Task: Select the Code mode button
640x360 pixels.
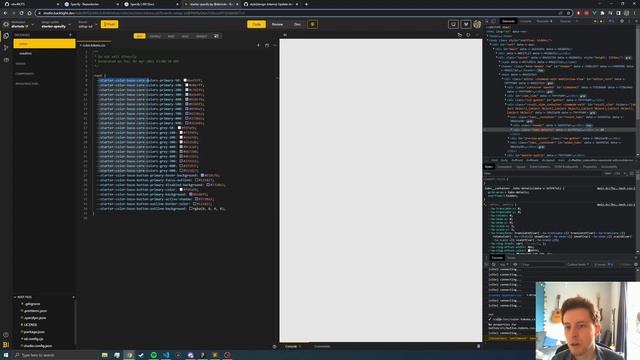Action: pos(256,24)
